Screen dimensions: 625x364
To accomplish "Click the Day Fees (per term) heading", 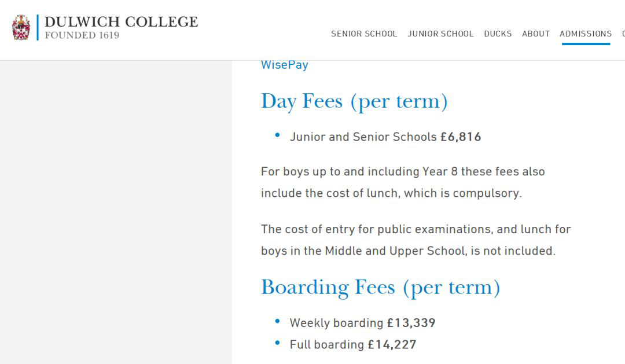I will 354,101.
